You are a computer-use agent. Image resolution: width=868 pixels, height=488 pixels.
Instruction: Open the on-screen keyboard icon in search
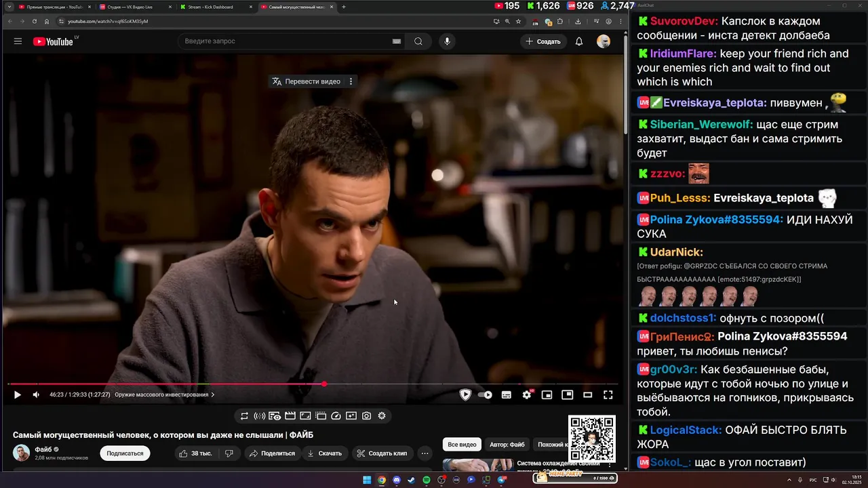pos(397,41)
